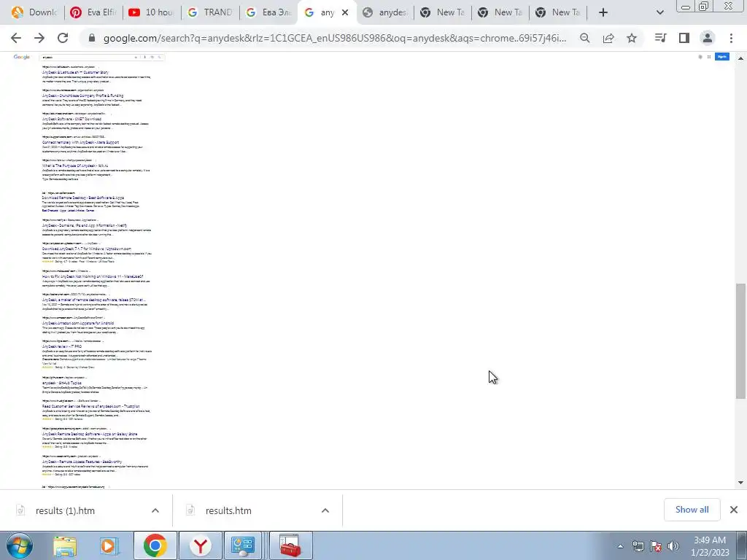Reload the Google search page
The width and height of the screenshot is (747, 560).
point(63,38)
